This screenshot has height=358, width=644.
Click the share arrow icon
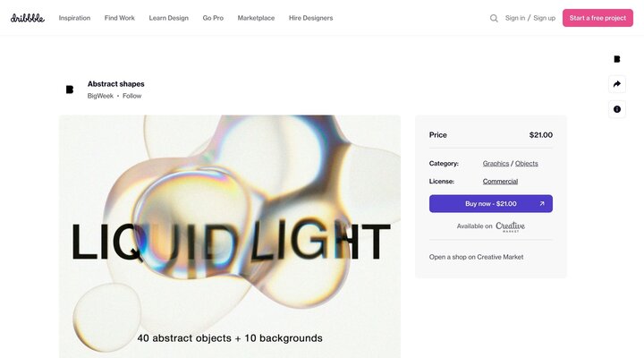(x=617, y=84)
